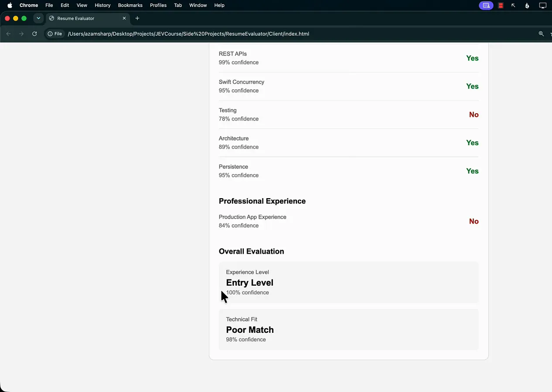The image size is (552, 392).
Task: Click the Entry Level value
Action: pos(249,283)
